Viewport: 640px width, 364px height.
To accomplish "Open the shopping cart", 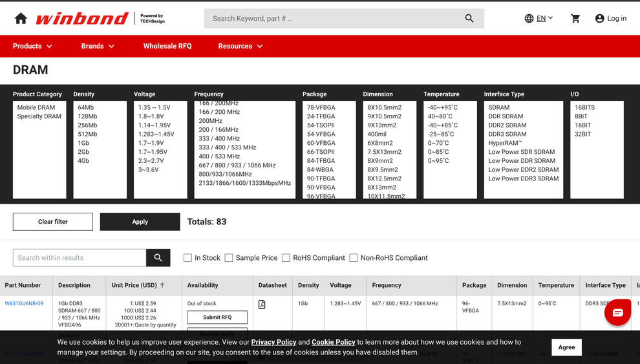I will [x=575, y=18].
